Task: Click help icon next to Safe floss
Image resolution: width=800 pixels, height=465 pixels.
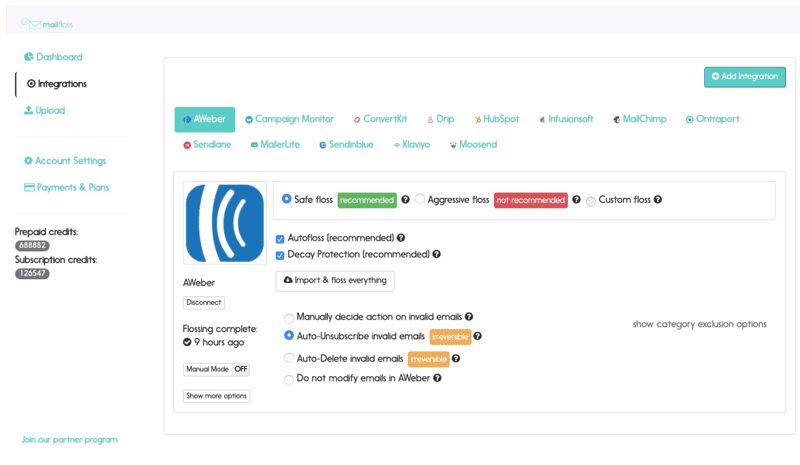Action: (x=405, y=200)
